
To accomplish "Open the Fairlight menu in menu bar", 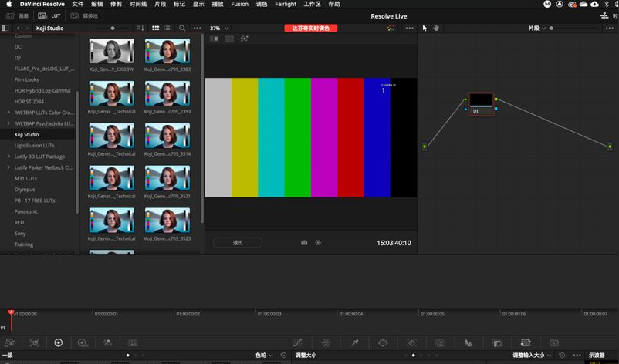I will [285, 4].
